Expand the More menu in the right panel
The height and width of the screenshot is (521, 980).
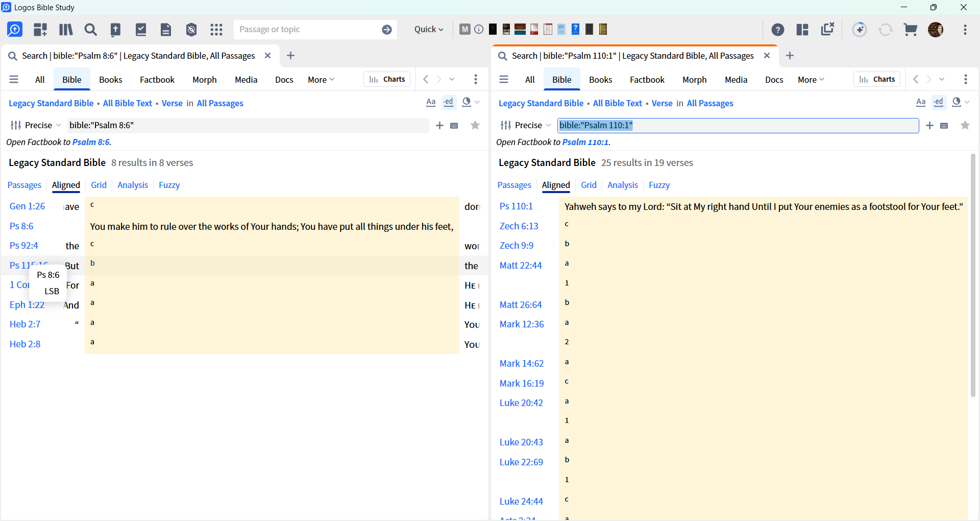tap(811, 80)
